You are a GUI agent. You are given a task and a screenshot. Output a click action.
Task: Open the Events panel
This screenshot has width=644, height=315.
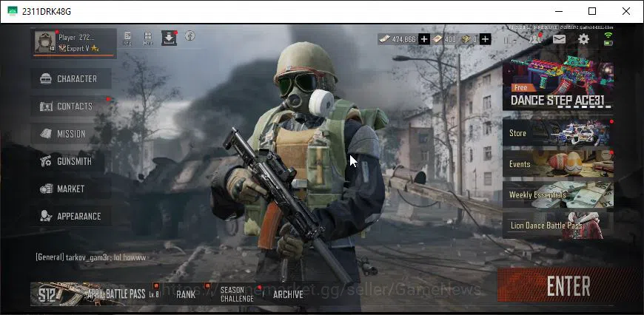(557, 163)
